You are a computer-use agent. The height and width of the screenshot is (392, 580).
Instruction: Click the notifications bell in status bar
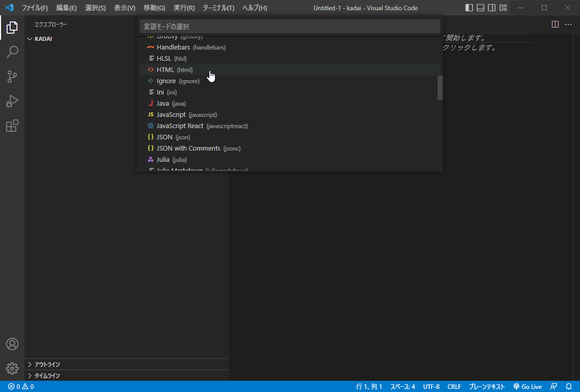click(x=568, y=387)
